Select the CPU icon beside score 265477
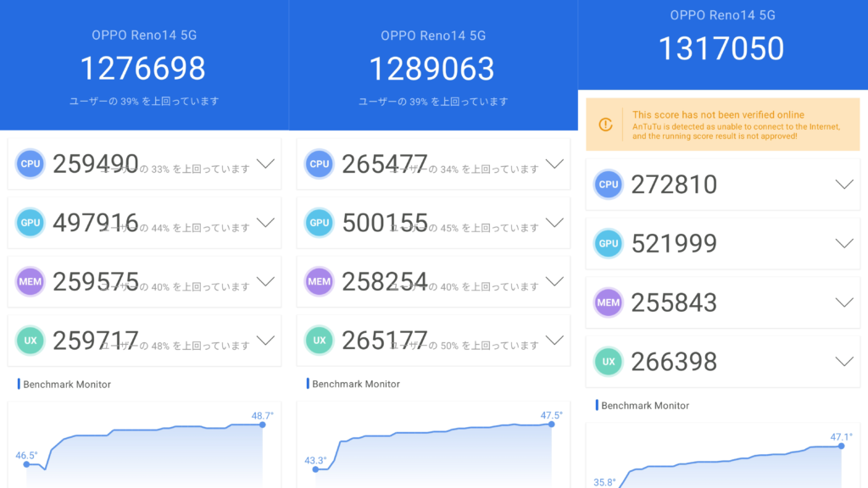The width and height of the screenshot is (868, 488). (x=320, y=164)
